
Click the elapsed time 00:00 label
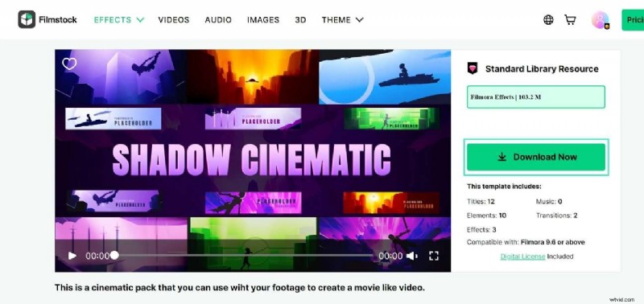[97, 256]
